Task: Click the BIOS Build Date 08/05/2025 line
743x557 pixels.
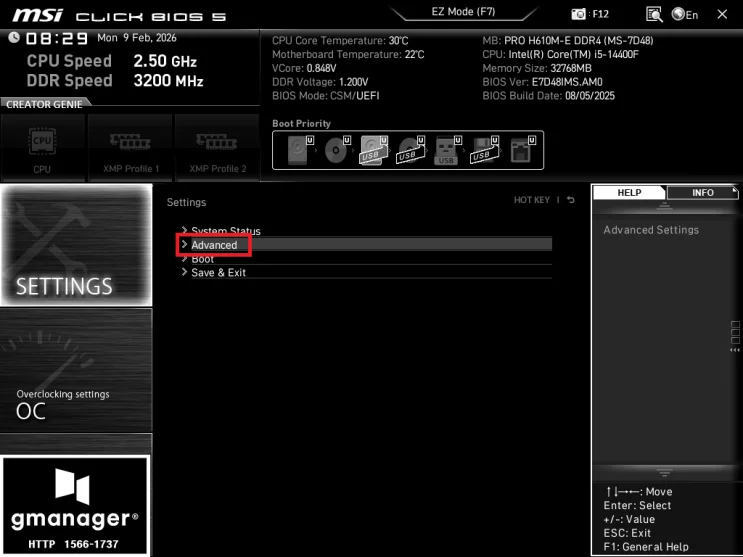Action: point(548,96)
